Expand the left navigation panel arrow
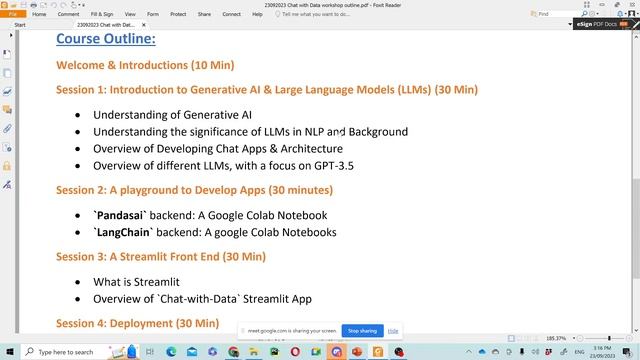Viewport: 640px width, 360px height. [11, 36]
